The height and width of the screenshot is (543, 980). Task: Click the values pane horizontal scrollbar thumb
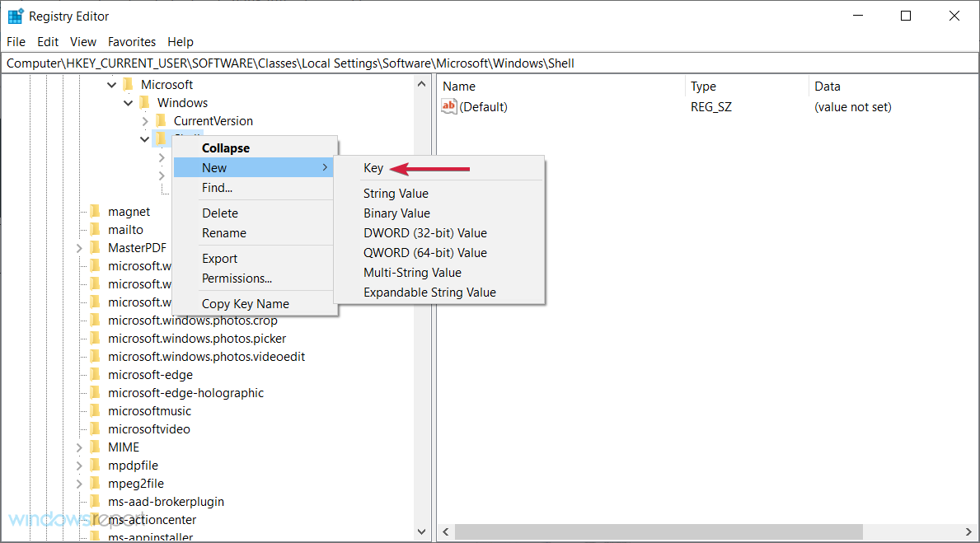pos(659,531)
